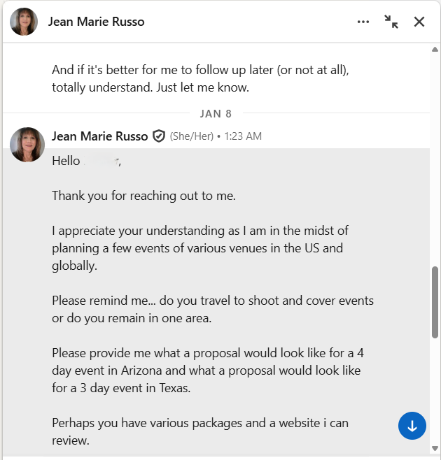Open profile from the header avatar photo
441x460 pixels.
(24, 22)
